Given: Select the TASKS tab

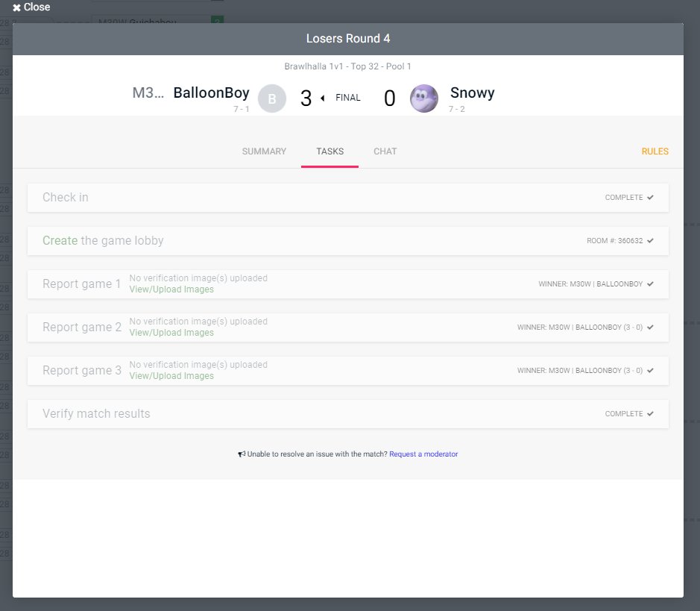Looking at the screenshot, I should (x=330, y=151).
